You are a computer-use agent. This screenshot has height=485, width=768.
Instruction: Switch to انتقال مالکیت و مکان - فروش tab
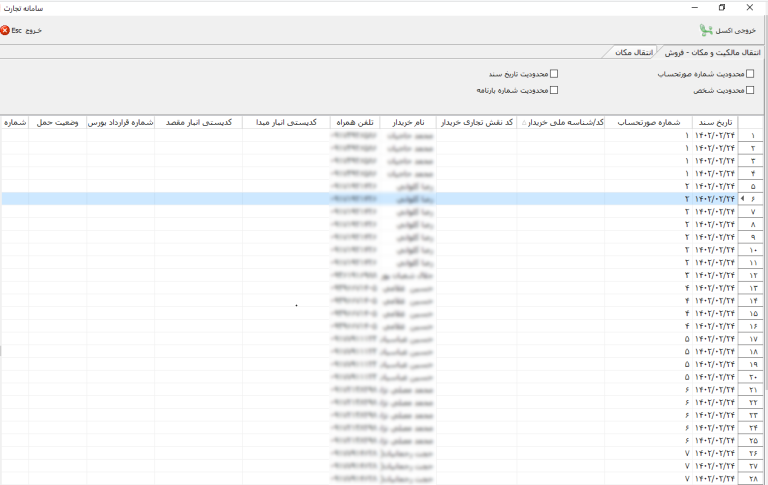tap(712, 52)
